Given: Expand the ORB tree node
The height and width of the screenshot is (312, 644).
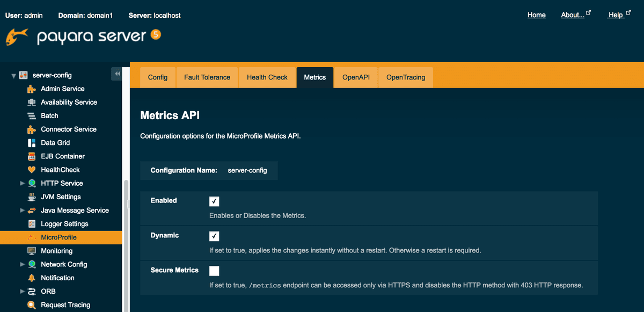Looking at the screenshot, I should pos(22,292).
